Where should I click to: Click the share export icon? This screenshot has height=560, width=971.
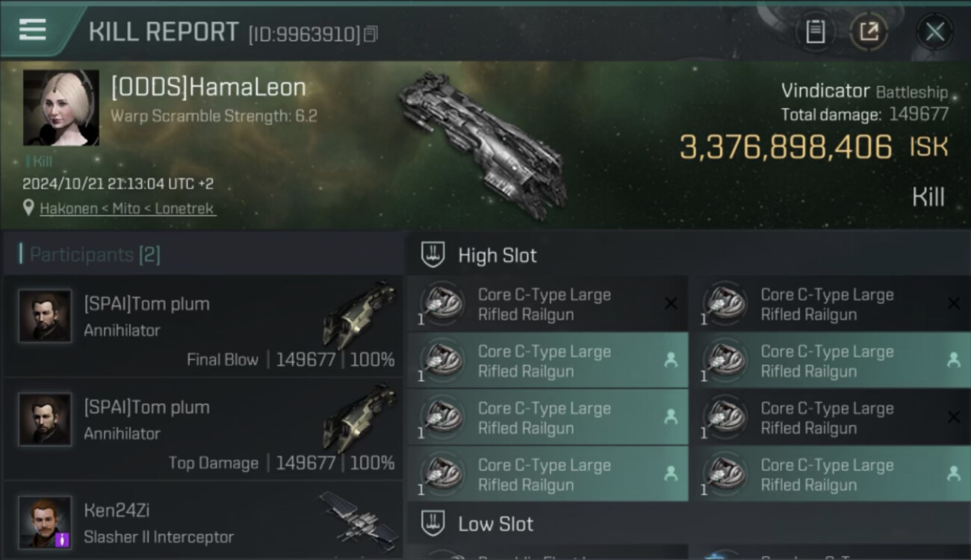pos(869,32)
